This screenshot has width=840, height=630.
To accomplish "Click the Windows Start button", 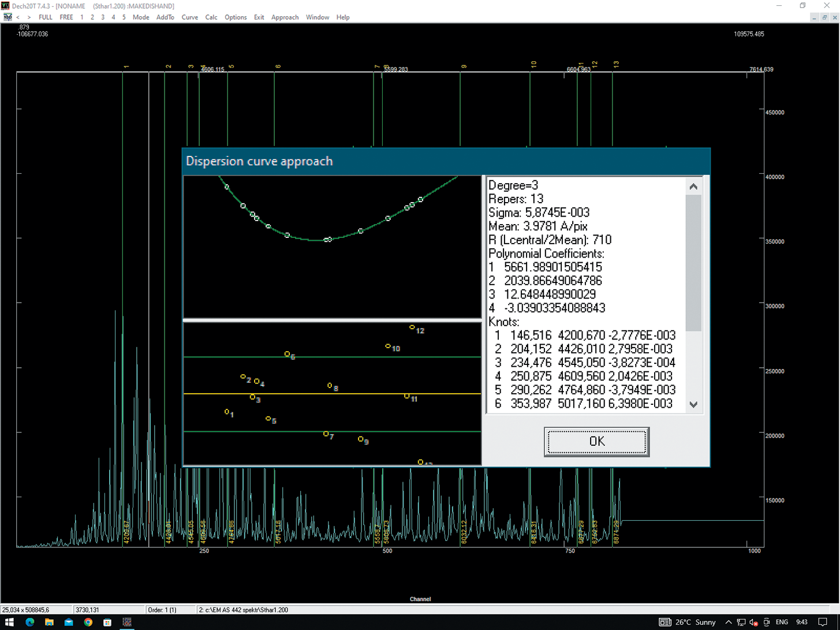I will click(9, 622).
